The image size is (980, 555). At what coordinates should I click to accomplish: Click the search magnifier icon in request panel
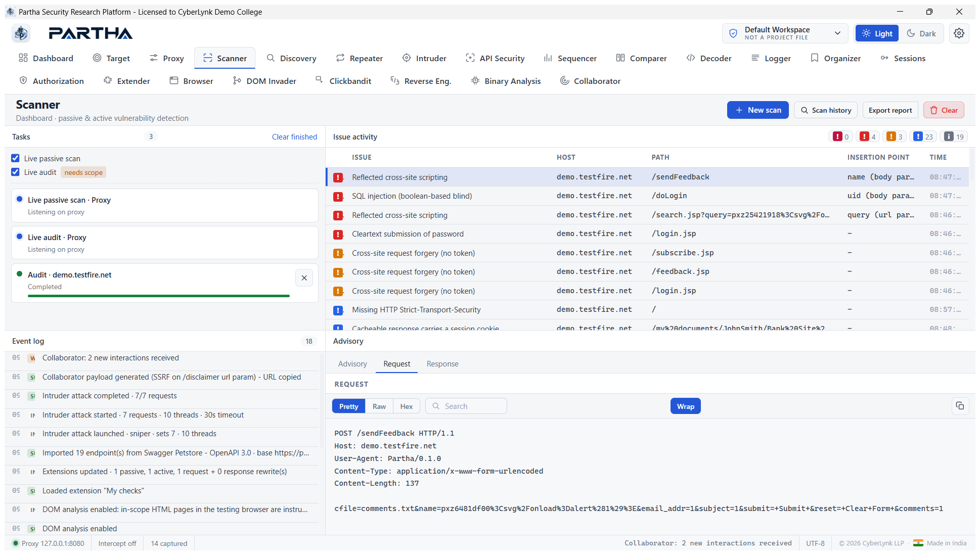(436, 406)
